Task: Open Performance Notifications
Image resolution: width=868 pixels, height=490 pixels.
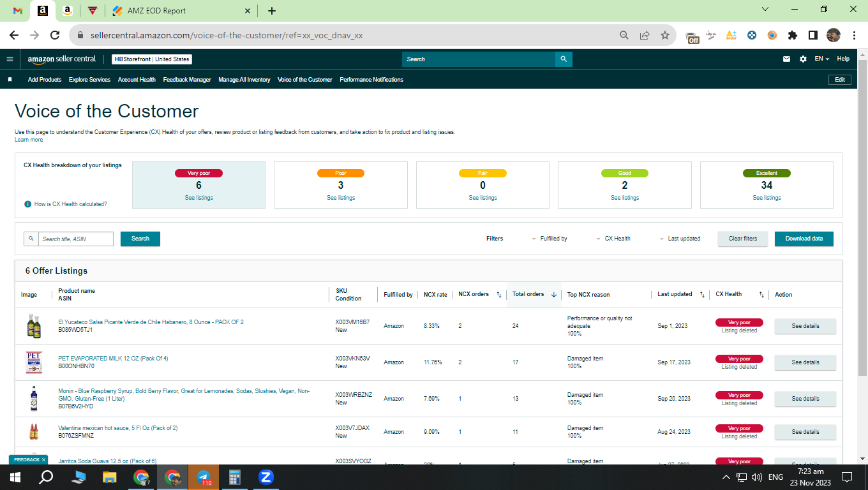Action: 371,80
